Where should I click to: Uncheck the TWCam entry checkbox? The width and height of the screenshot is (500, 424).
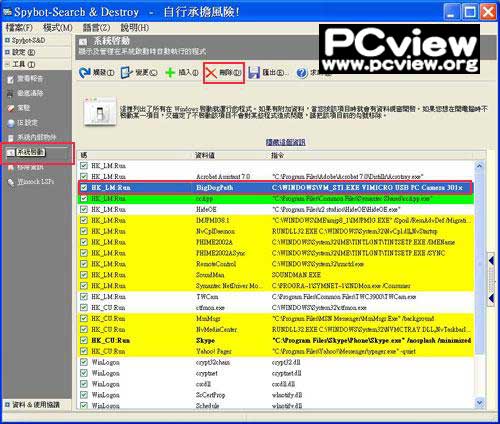coord(84,297)
